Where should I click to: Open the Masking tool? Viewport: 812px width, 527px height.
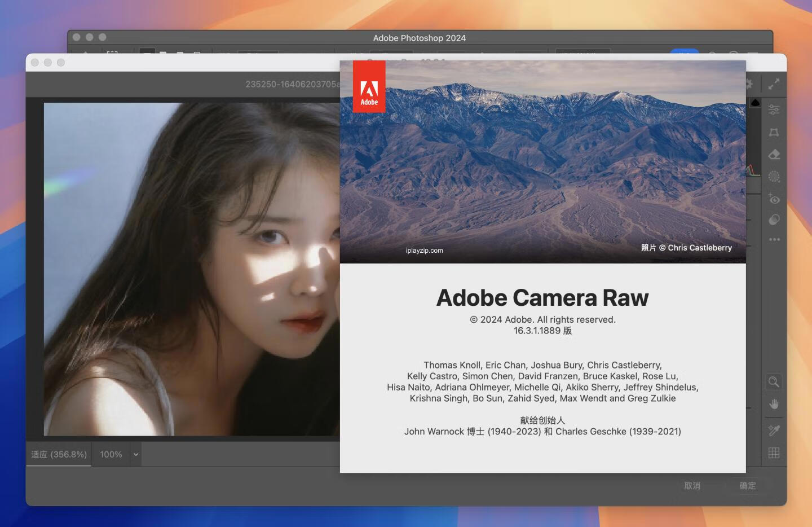[774, 177]
